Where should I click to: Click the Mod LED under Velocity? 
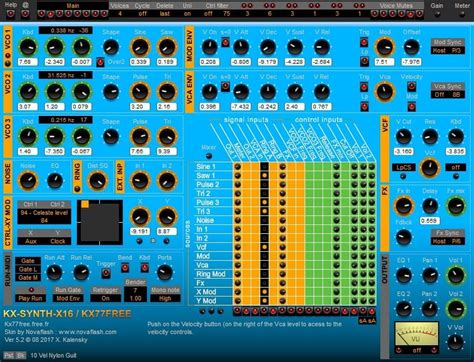coord(412,106)
